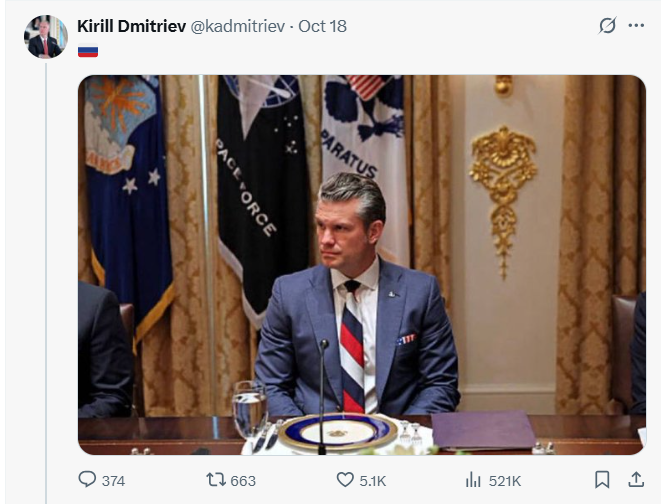
Task: Click the reply speech bubble icon
Action: tap(87, 480)
